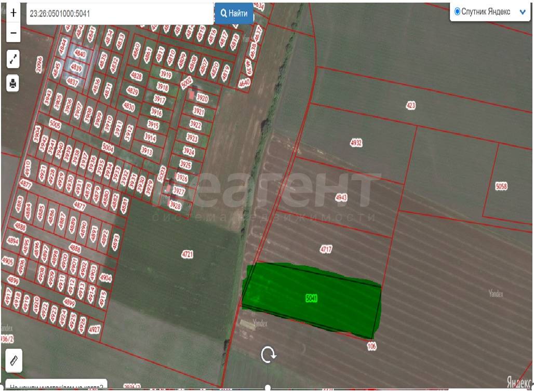The image size is (534, 392).
Task: Zoom out with the minus button
Action: pyautogui.click(x=13, y=33)
